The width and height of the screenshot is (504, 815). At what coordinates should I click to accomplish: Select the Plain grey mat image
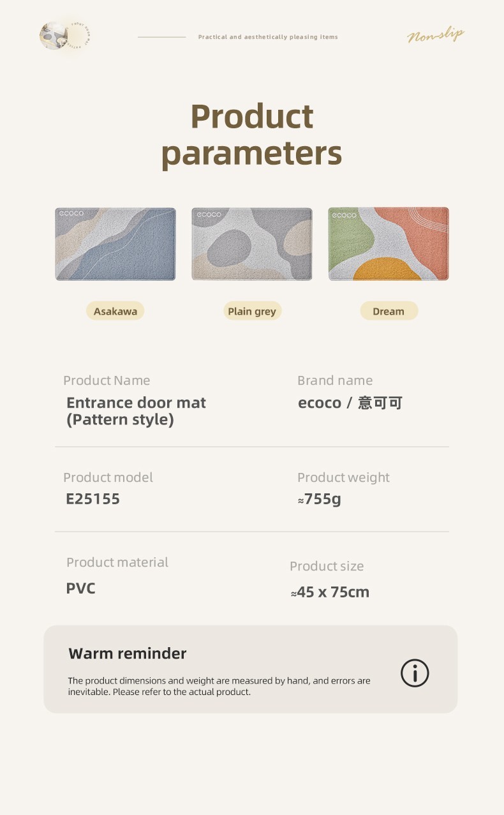[x=252, y=244]
